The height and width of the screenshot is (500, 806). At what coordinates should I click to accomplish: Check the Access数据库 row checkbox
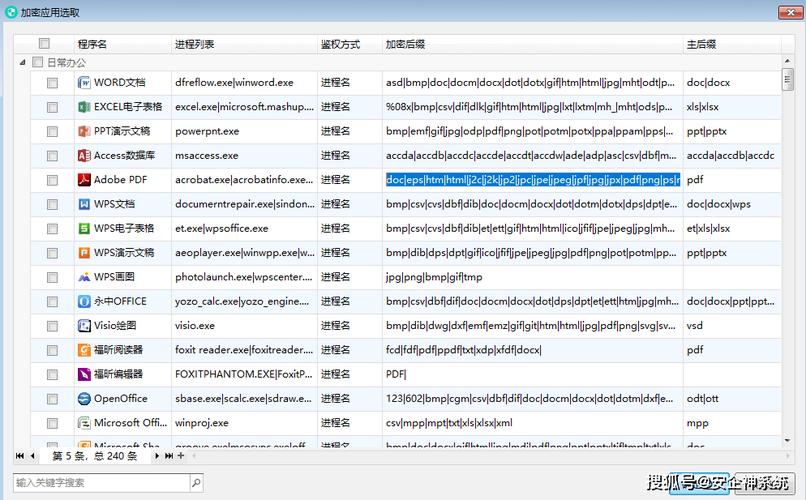[52, 156]
